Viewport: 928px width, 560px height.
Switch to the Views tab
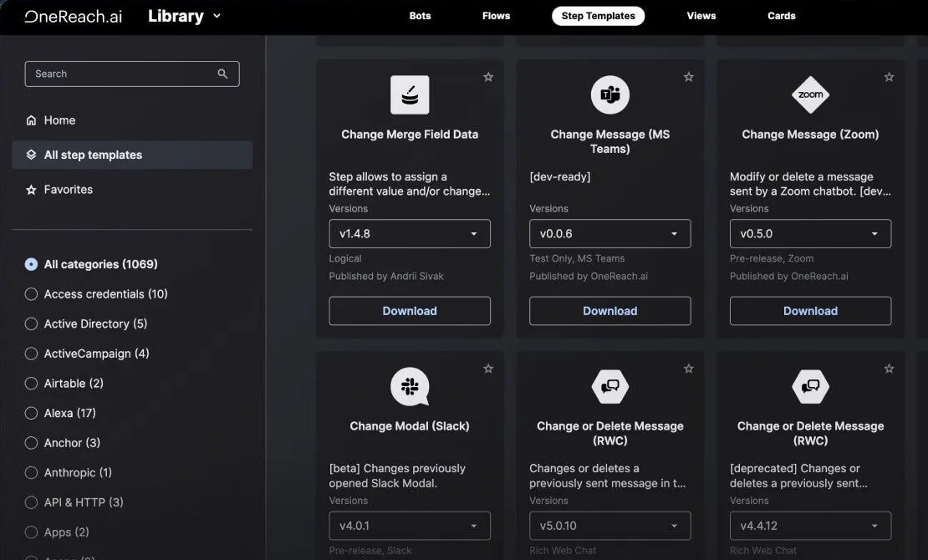[701, 16]
